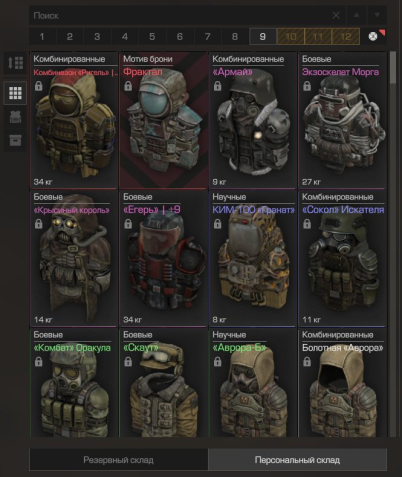402x477 pixels.
Task: Click the round icon with red corner marker
Action: 373,36
